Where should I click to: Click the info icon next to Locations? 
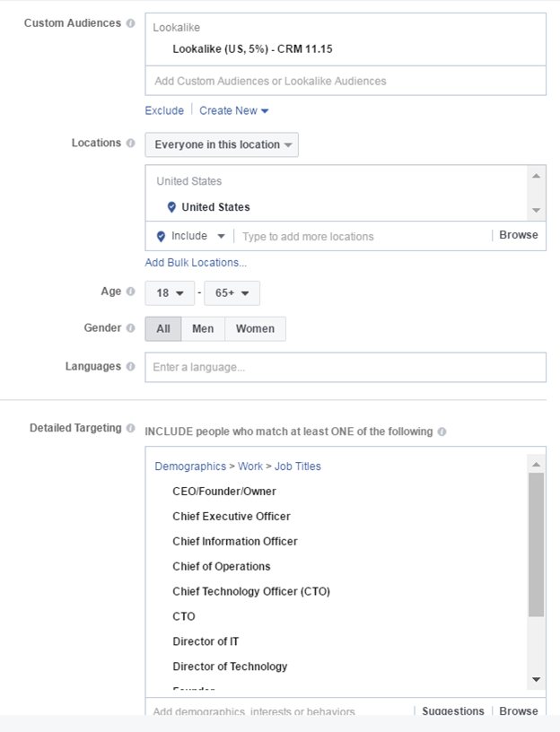coord(131,143)
